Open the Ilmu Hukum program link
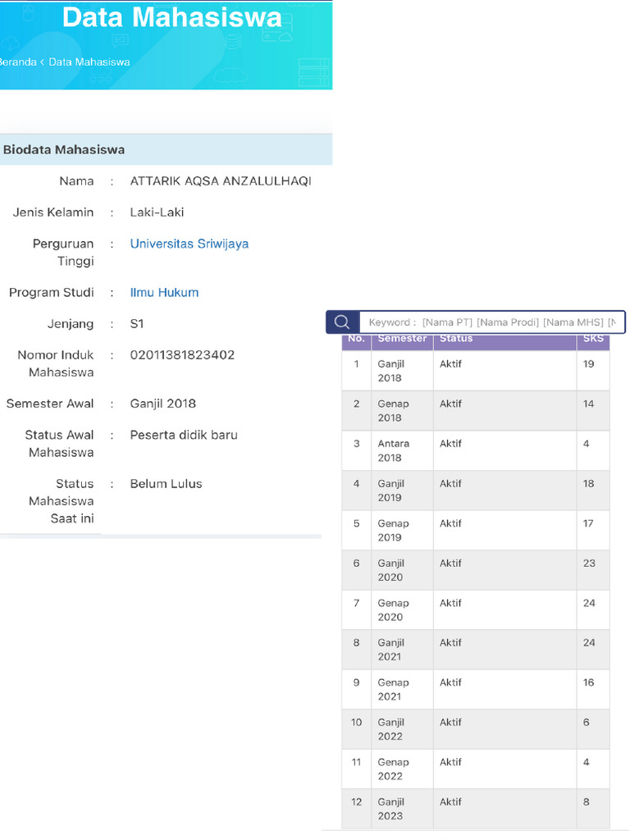Image resolution: width=630 pixels, height=840 pixels. [x=164, y=292]
